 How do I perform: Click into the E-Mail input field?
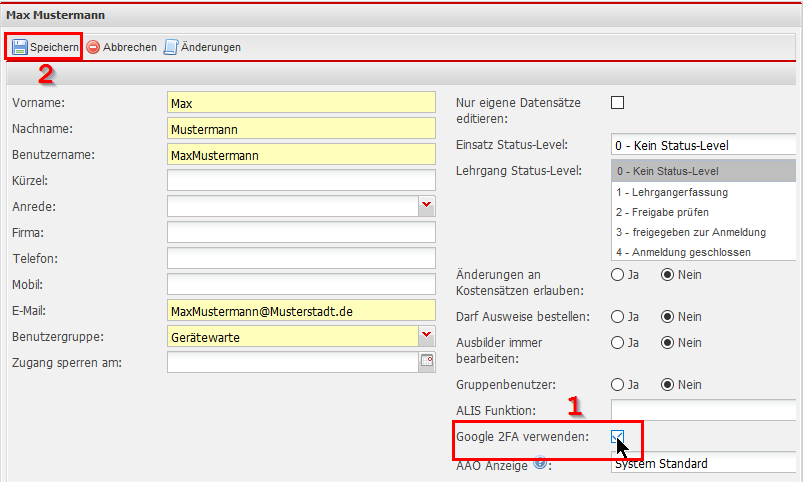[302, 311]
